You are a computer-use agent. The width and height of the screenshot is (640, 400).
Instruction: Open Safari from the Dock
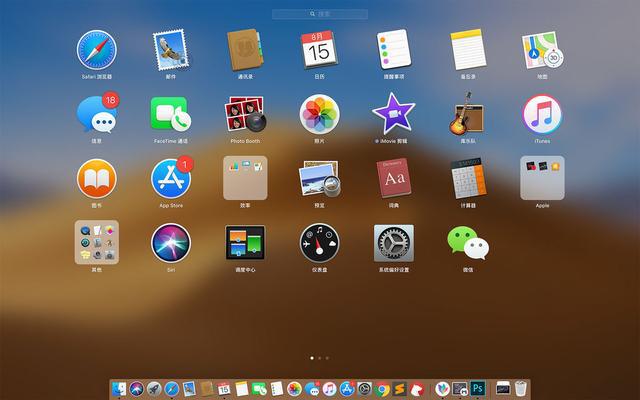click(x=172, y=389)
